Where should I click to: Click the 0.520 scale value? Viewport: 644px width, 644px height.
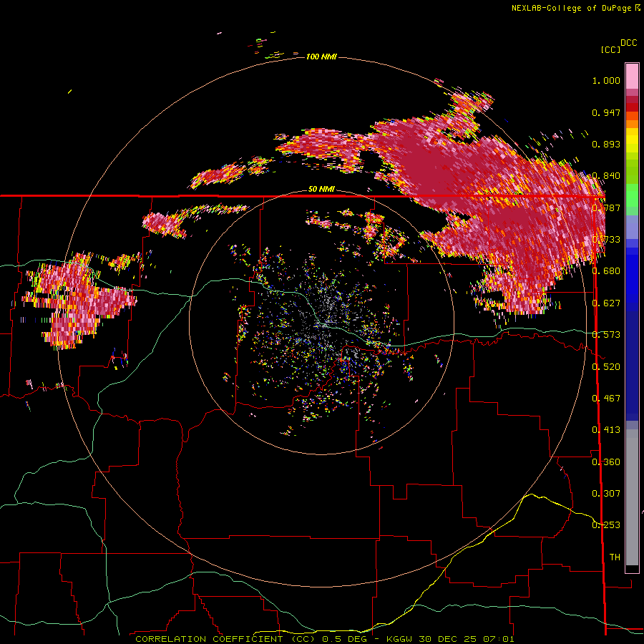[x=606, y=367]
